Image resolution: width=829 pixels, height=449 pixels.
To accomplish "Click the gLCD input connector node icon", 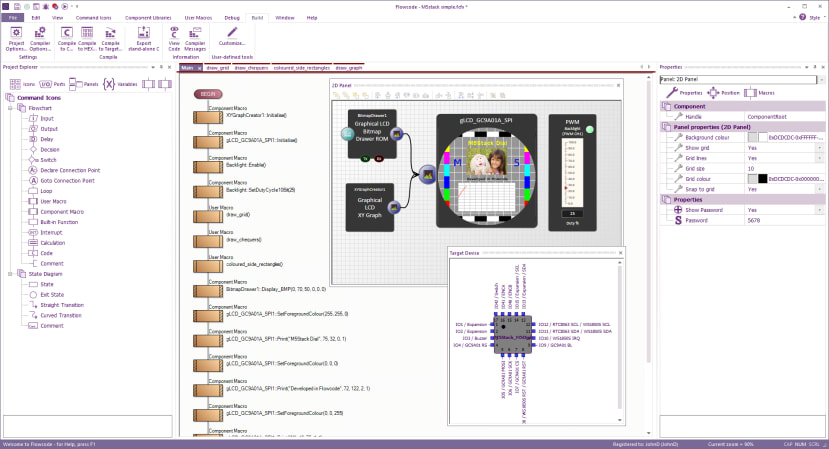I will coord(427,174).
